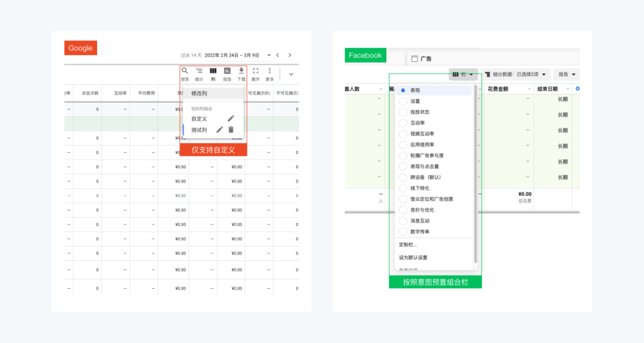Click the 下载 download icon

[241, 72]
